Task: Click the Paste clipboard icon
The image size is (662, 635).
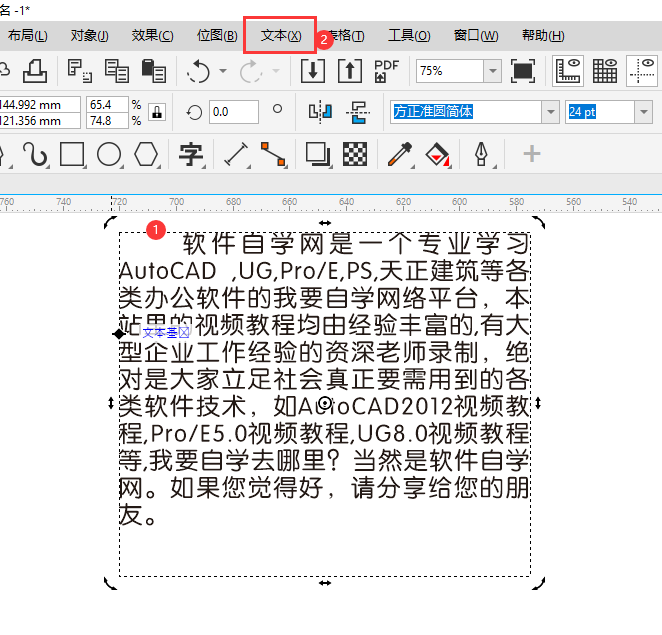Action: pyautogui.click(x=154, y=71)
